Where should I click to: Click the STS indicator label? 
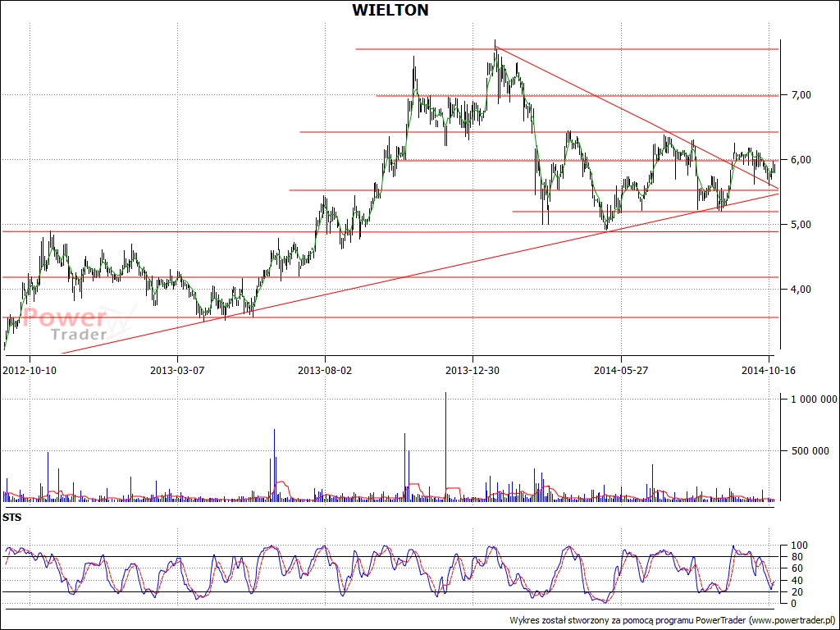coord(11,518)
